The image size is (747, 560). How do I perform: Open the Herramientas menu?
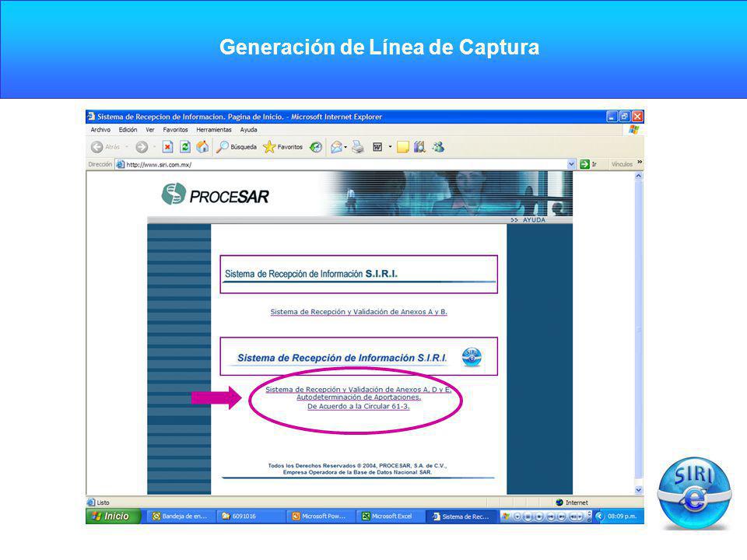214,130
